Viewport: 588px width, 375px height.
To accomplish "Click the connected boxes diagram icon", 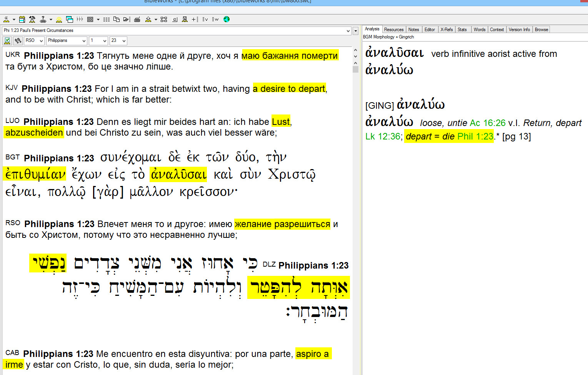I will 164,19.
